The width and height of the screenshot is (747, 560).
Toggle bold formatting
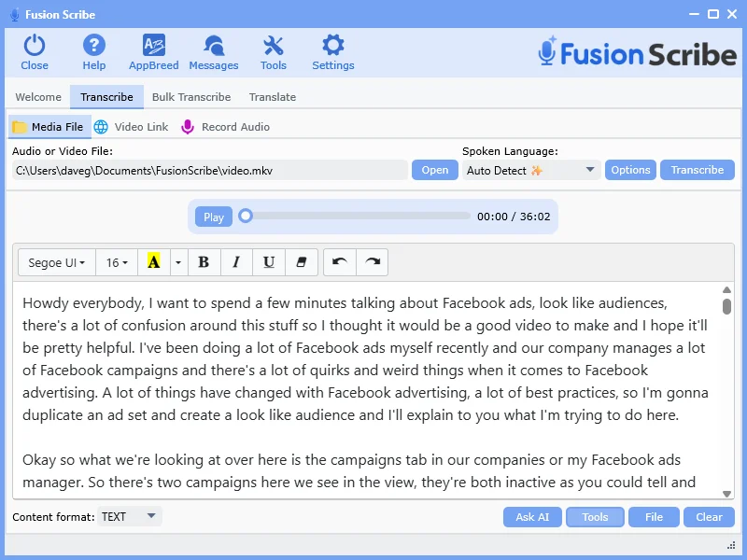[x=204, y=262]
